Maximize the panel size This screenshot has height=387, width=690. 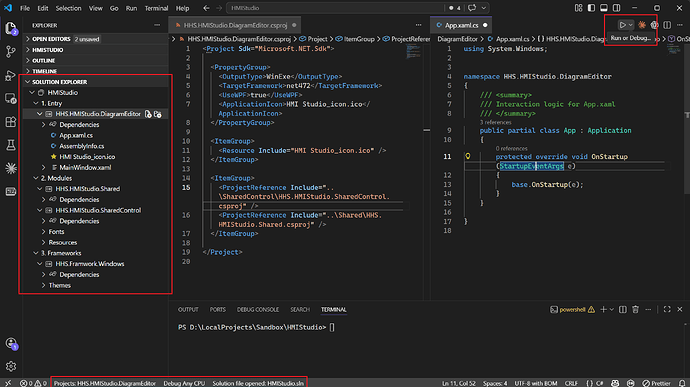[667, 310]
